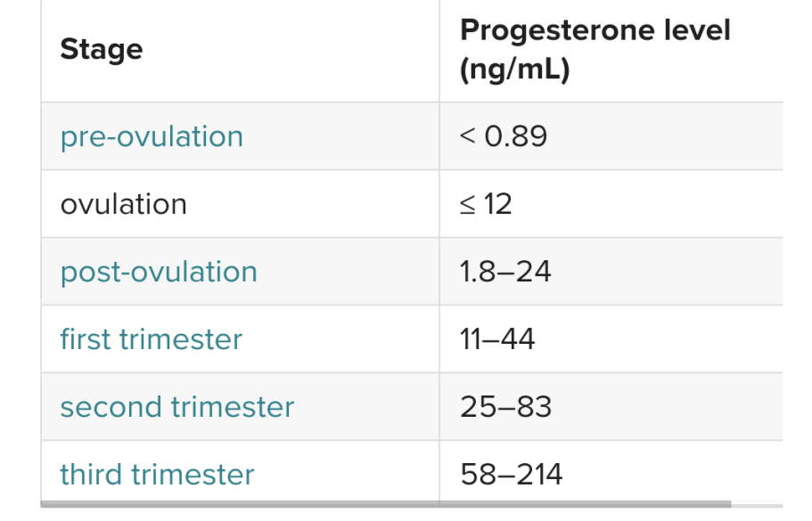
Task: Click empty space right of Stage header text
Action: tap(290, 51)
